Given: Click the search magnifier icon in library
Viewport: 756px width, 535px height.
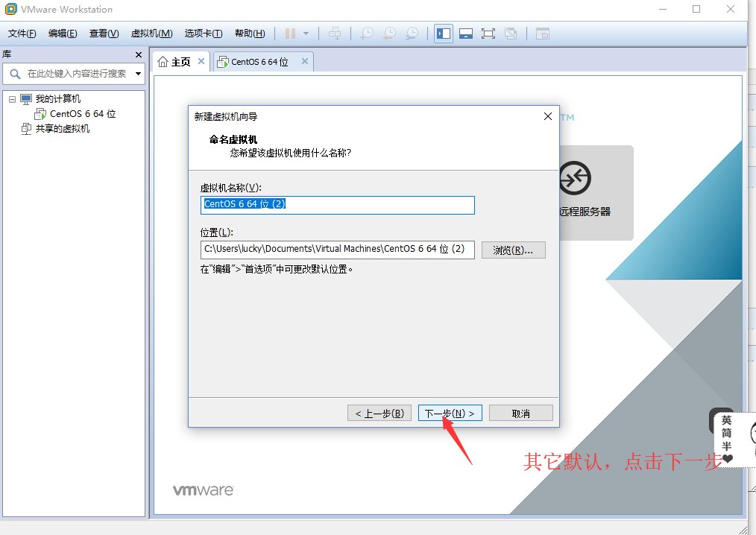Looking at the screenshot, I should pos(15,74).
